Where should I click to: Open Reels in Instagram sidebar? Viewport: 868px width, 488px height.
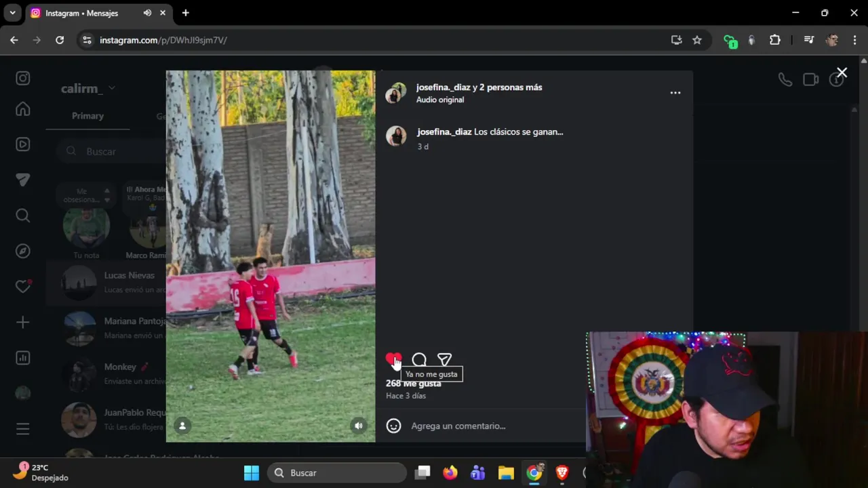pos(23,144)
